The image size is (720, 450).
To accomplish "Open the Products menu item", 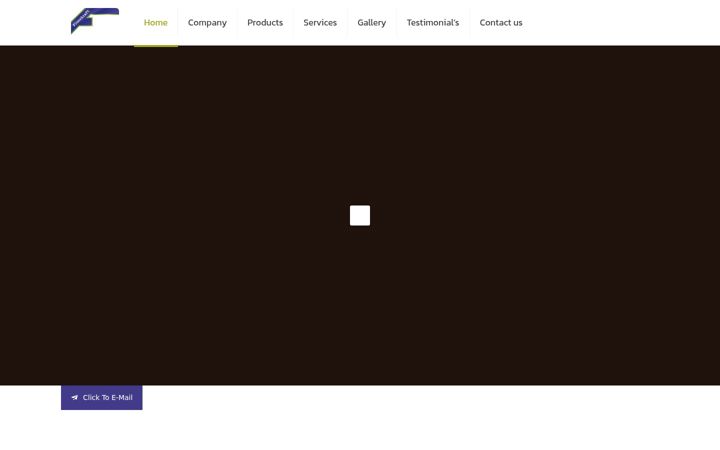I will point(265,22).
